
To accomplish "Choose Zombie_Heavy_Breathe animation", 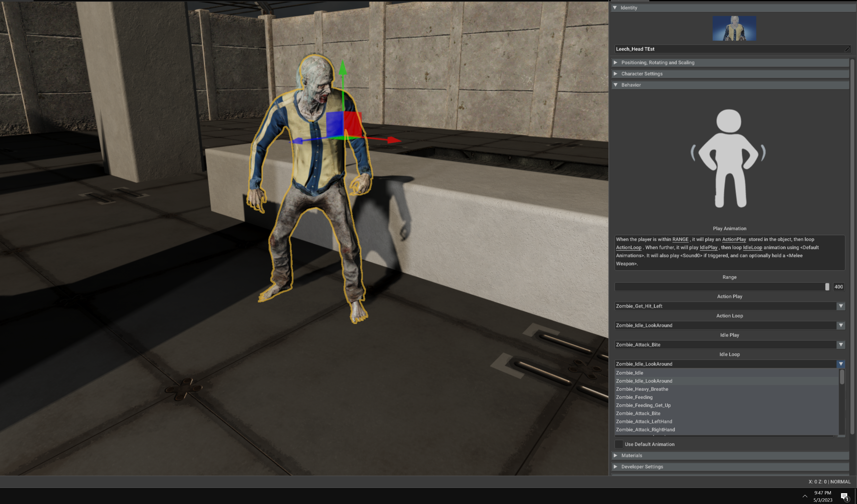I will [727, 389].
